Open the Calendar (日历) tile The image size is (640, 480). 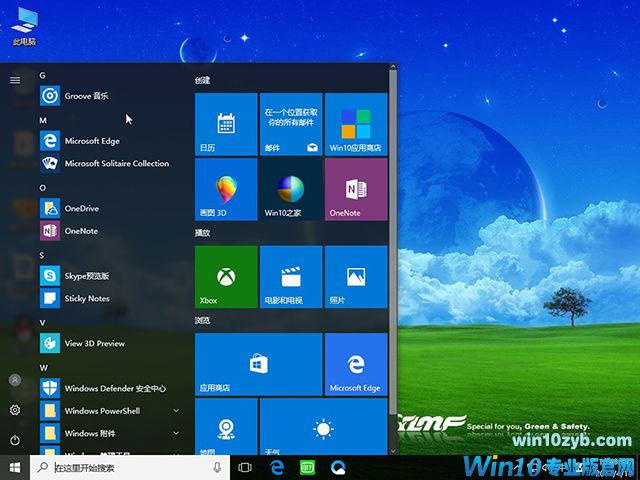coord(225,123)
